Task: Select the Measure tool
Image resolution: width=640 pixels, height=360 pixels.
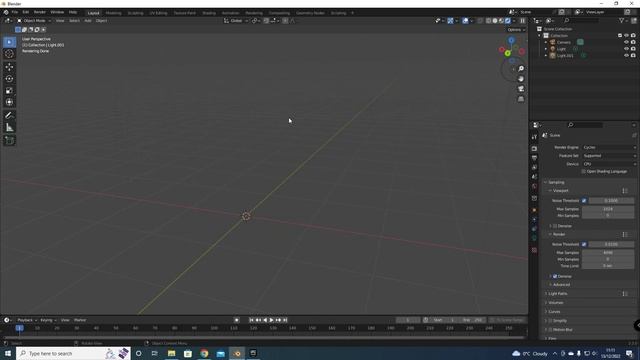Action: [9, 128]
